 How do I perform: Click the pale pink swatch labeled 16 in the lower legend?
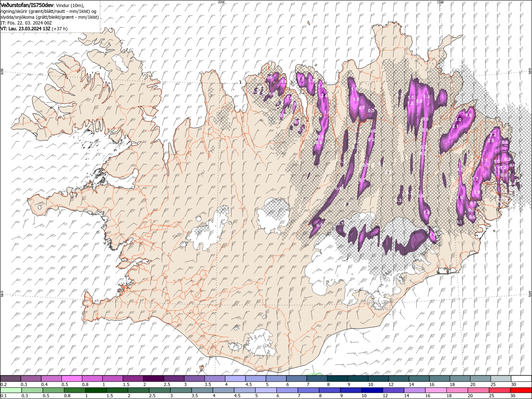pos(435,390)
